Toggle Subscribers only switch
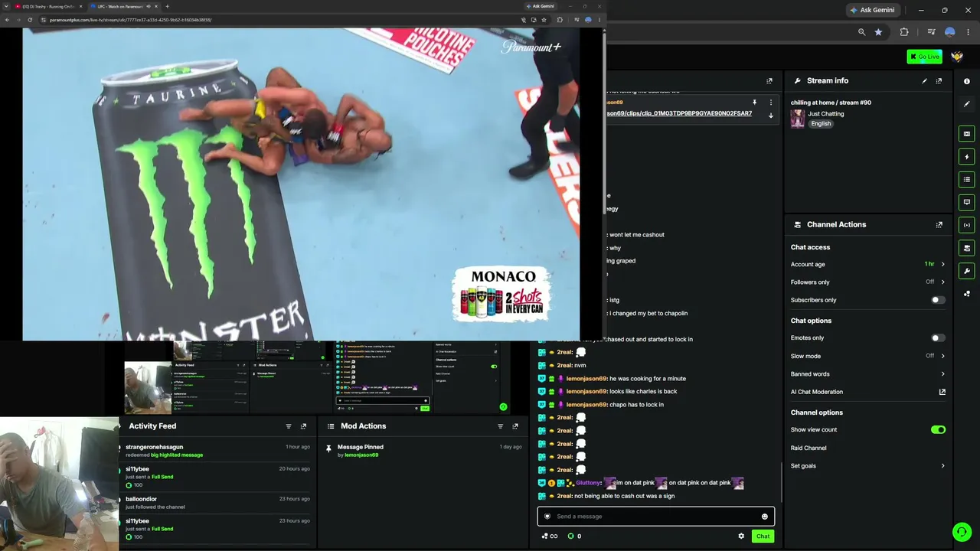The image size is (980, 551). tap(938, 300)
